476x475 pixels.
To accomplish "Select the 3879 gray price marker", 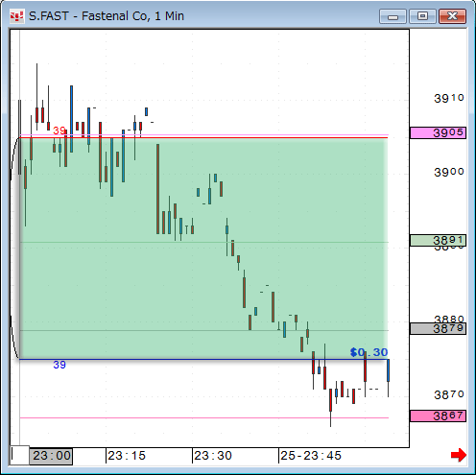I will pyautogui.click(x=438, y=328).
